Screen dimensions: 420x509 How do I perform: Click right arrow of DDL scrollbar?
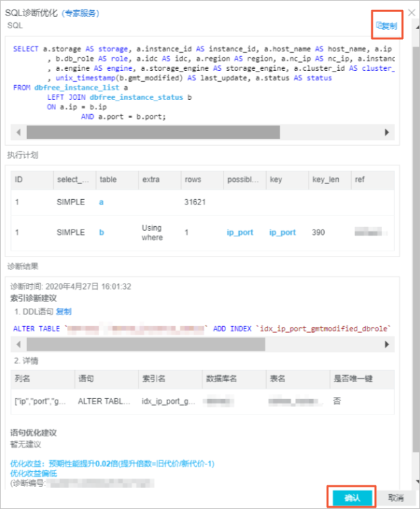pyautogui.click(x=386, y=344)
